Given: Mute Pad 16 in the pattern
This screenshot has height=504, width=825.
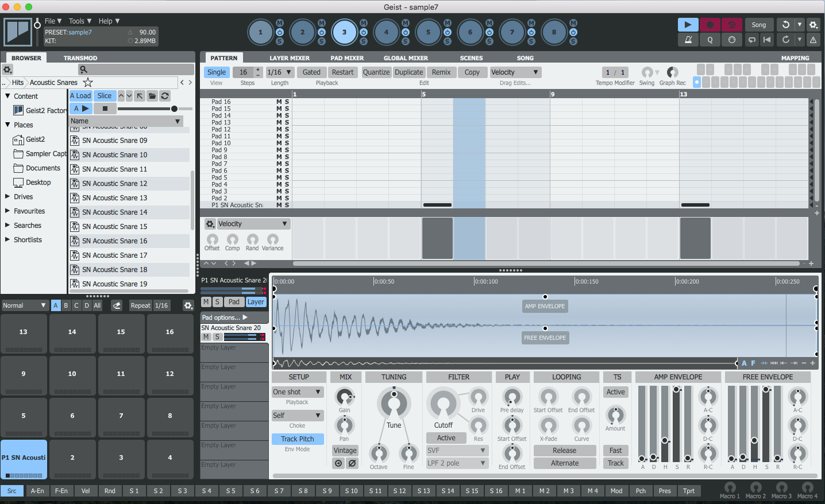Looking at the screenshot, I should click(279, 102).
